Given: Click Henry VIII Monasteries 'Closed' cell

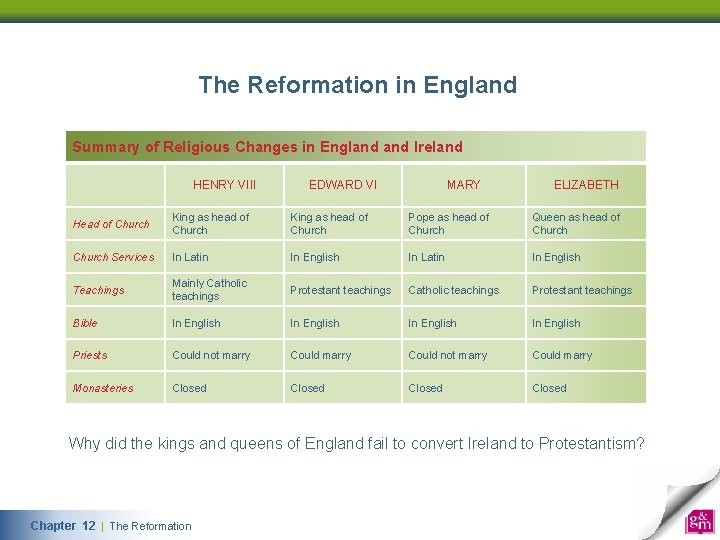Looking at the screenshot, I should pyautogui.click(x=224, y=388).
